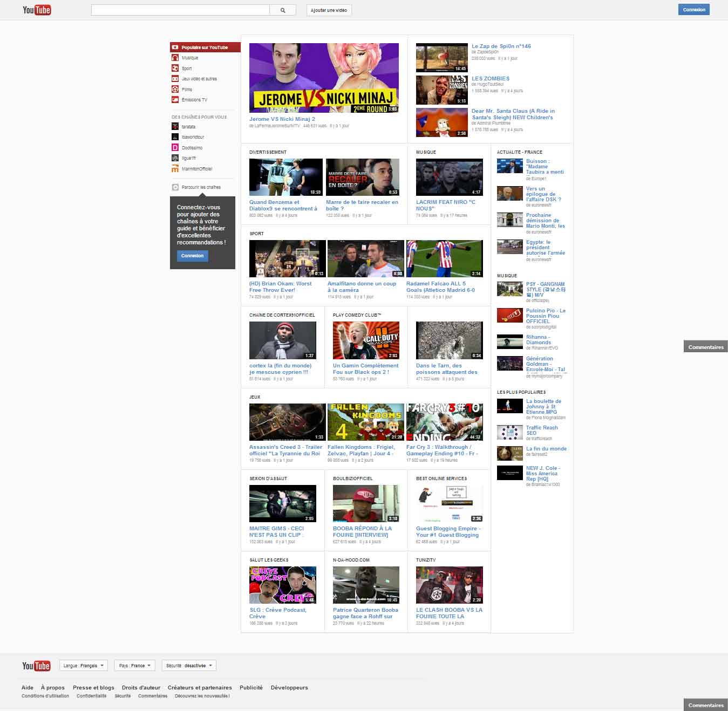Viewport: 728px width, 711px height.
Task: Click the Ajouter une vidéo button
Action: tap(330, 10)
